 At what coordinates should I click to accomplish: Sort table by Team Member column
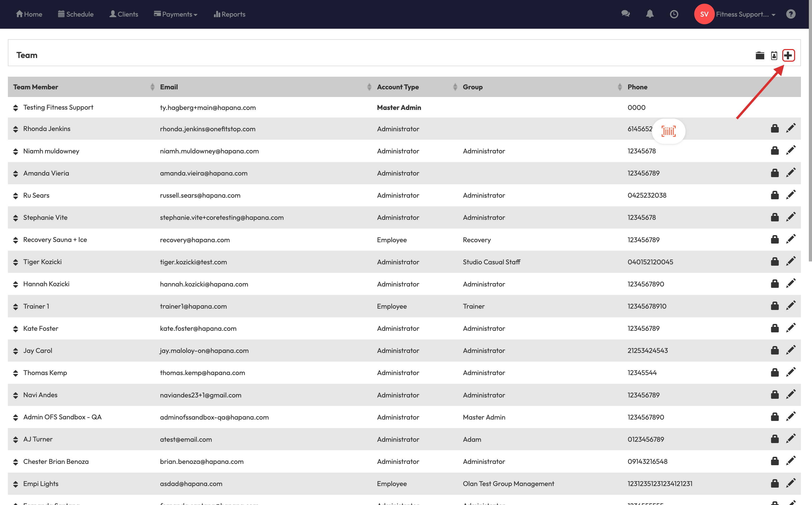(152, 87)
